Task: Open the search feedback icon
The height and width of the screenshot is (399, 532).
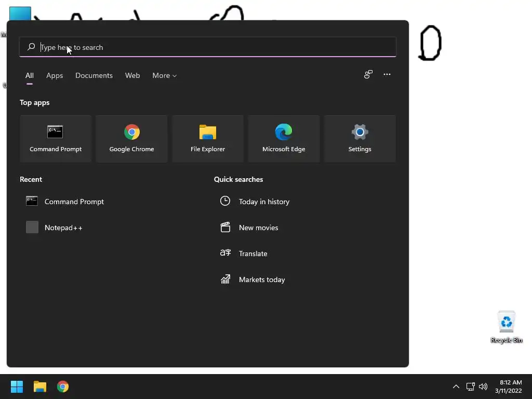Action: pyautogui.click(x=368, y=74)
